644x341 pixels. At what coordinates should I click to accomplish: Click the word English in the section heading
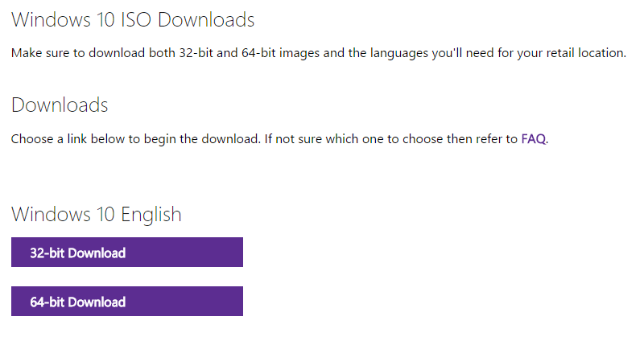click(x=151, y=215)
